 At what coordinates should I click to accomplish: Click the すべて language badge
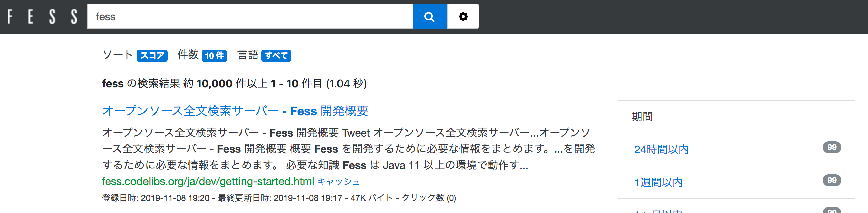coord(276,56)
